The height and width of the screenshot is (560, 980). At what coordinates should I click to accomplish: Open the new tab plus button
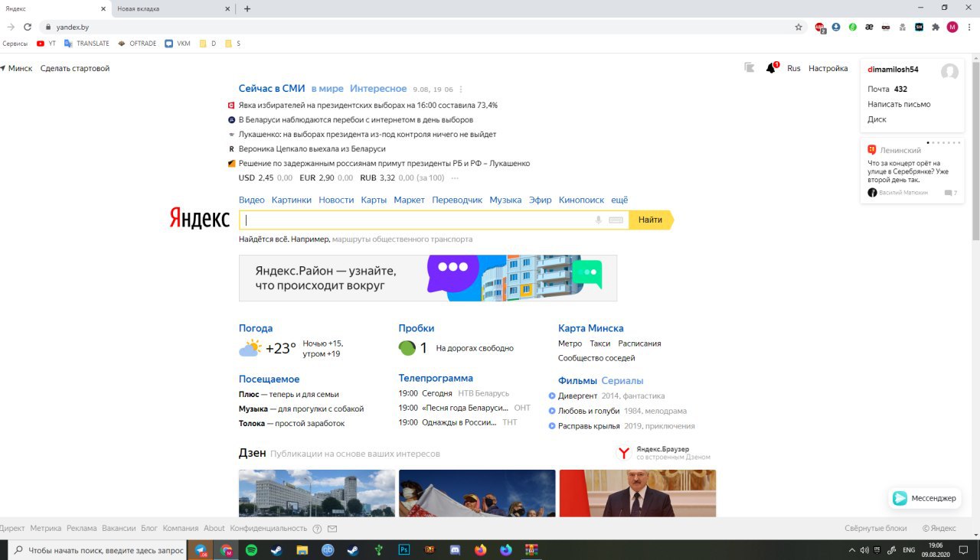(x=247, y=8)
